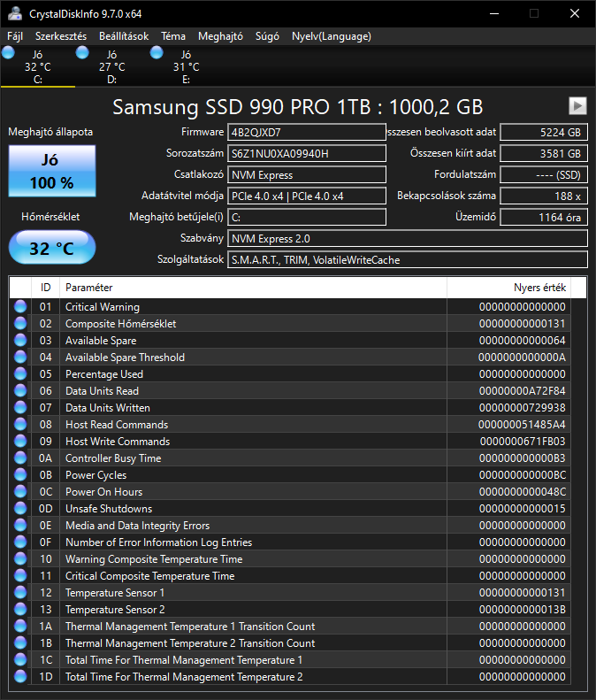This screenshot has height=700, width=596.
Task: Select the Controller Busy Time parameter name
Action: tap(113, 458)
